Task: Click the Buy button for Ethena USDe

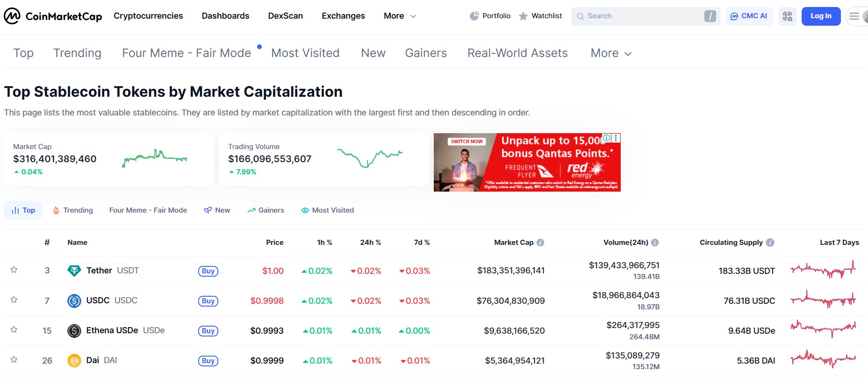Action: pyautogui.click(x=208, y=331)
